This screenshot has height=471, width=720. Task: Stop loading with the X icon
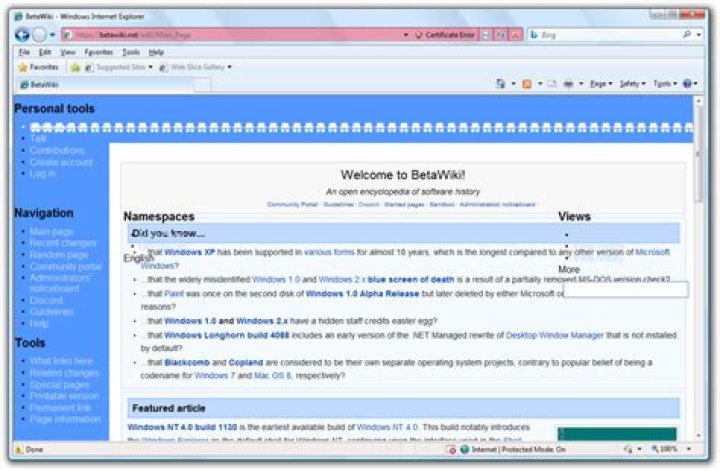pos(516,35)
